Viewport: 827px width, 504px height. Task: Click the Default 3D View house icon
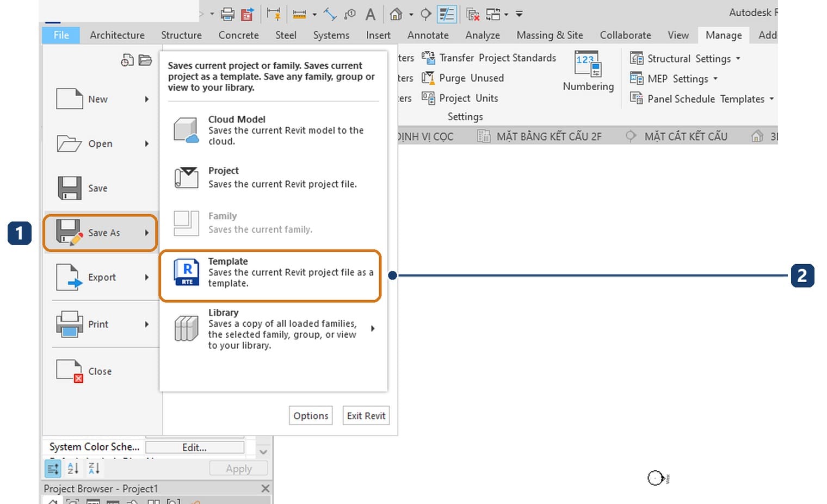click(396, 14)
